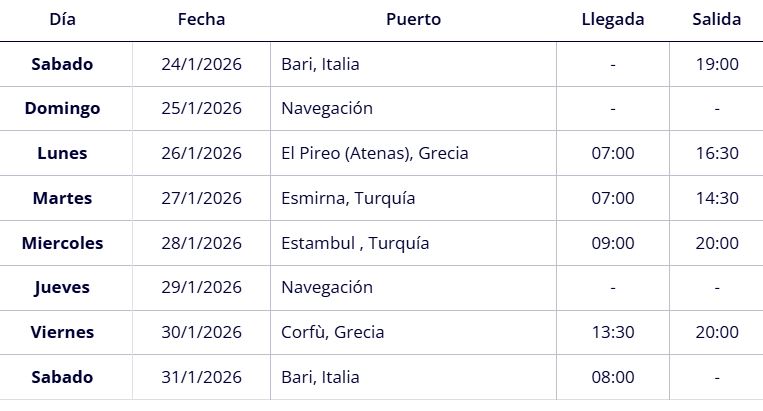
Task: Click the Llegada column header
Action: [x=612, y=19]
